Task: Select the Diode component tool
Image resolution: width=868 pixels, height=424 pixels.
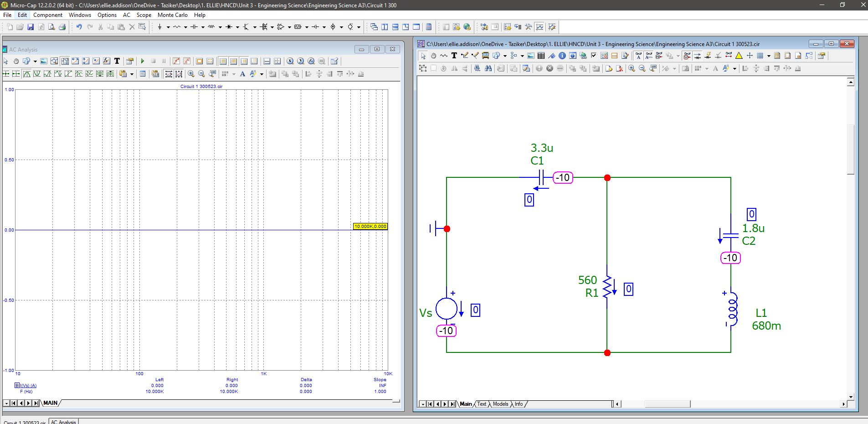Action: tap(229, 27)
